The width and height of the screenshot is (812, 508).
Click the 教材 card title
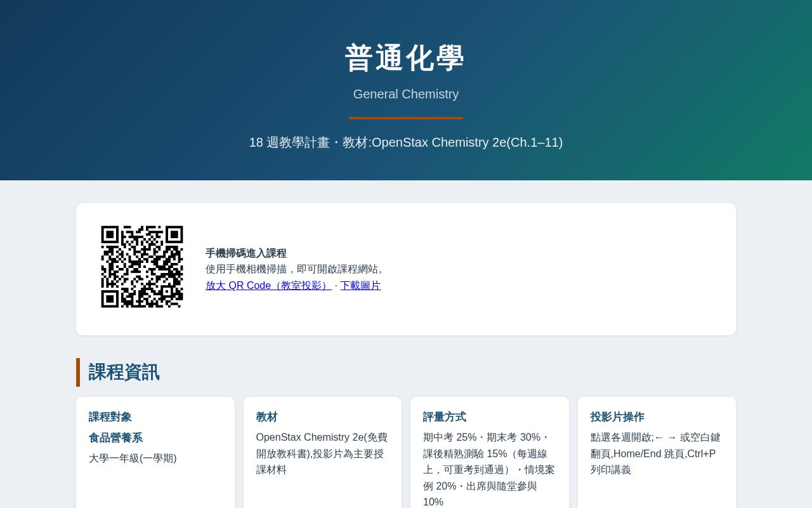point(267,417)
